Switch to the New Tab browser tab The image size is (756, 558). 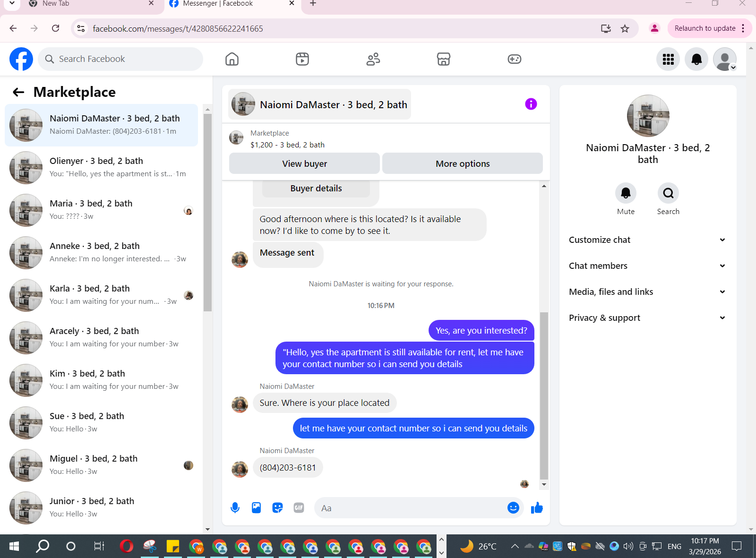(x=90, y=4)
